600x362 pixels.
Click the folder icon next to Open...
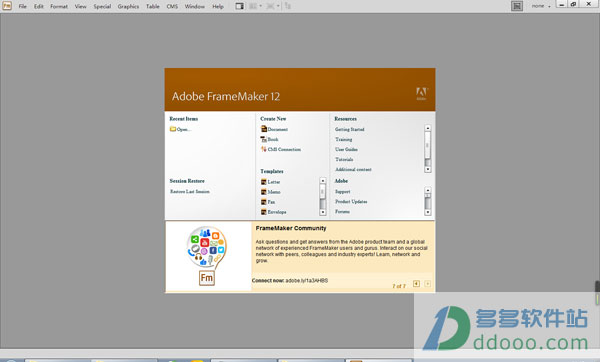[173, 129]
